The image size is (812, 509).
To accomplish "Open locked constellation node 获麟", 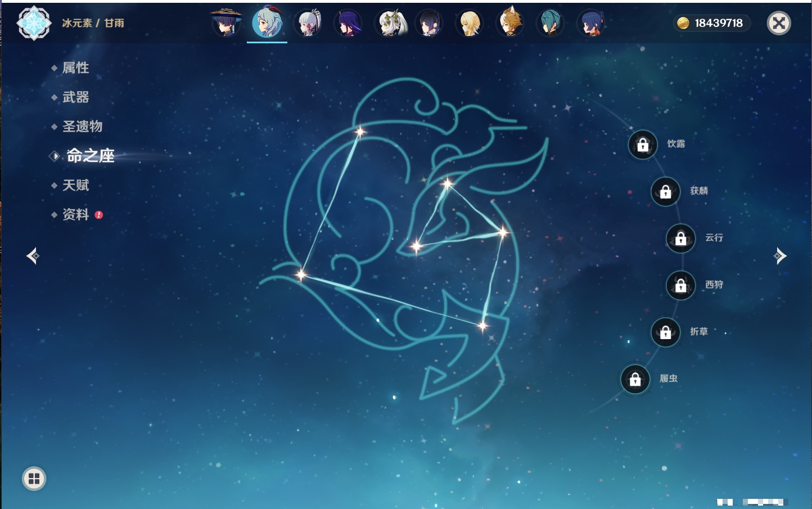I will coord(666,191).
